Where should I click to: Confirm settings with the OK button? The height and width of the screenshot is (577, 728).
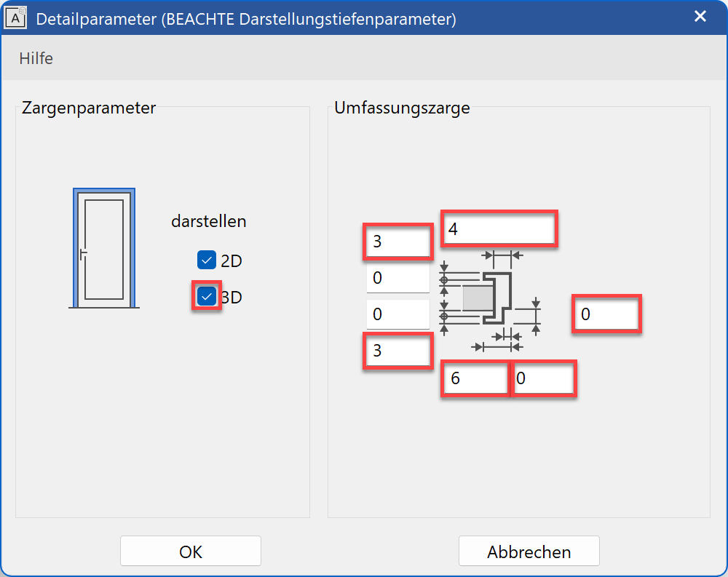click(191, 552)
